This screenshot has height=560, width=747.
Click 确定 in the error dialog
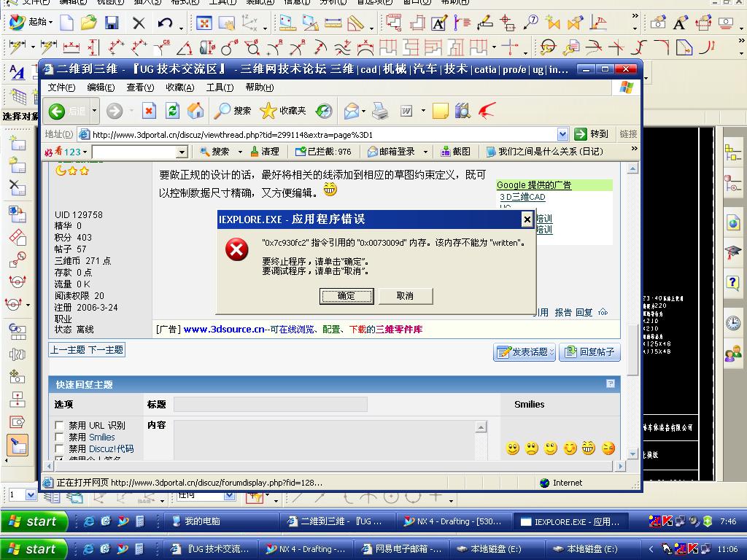point(347,296)
